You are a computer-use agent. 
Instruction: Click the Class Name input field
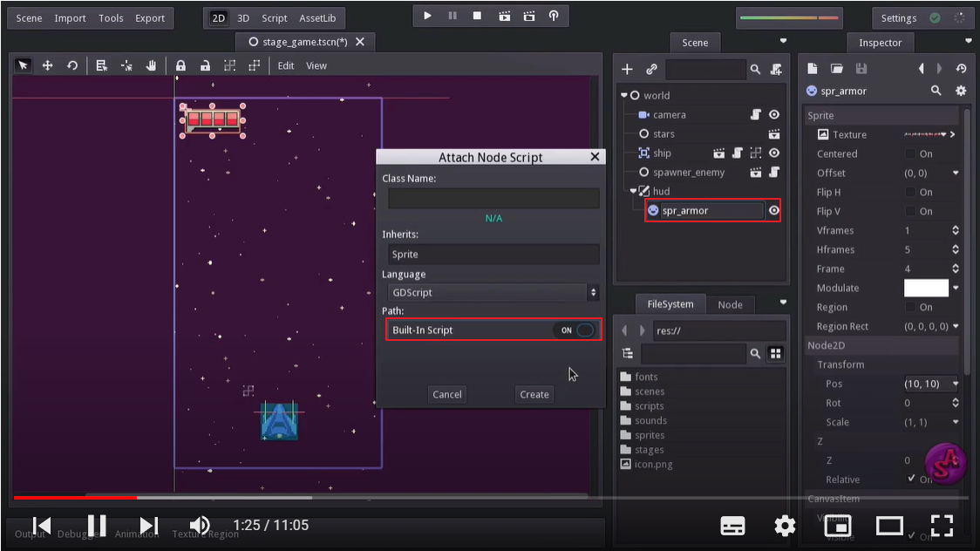point(493,198)
